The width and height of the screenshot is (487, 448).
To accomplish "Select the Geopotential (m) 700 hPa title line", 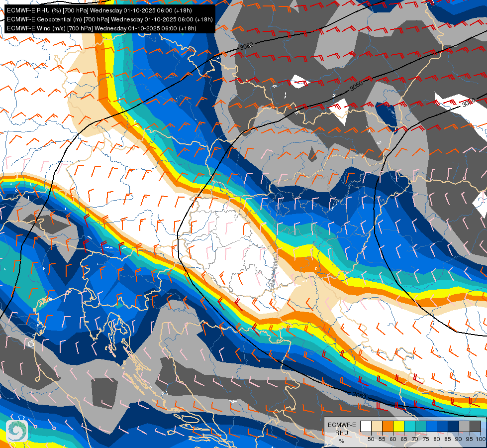I will tap(109, 19).
